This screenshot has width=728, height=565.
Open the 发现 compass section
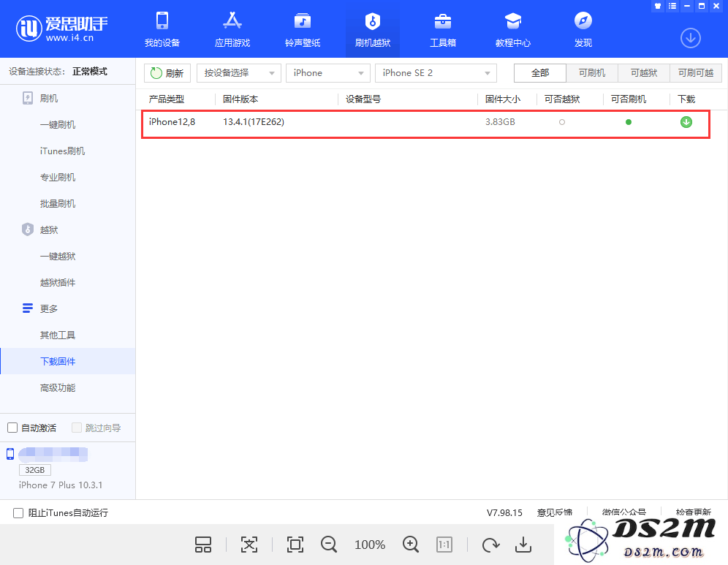[x=583, y=30]
